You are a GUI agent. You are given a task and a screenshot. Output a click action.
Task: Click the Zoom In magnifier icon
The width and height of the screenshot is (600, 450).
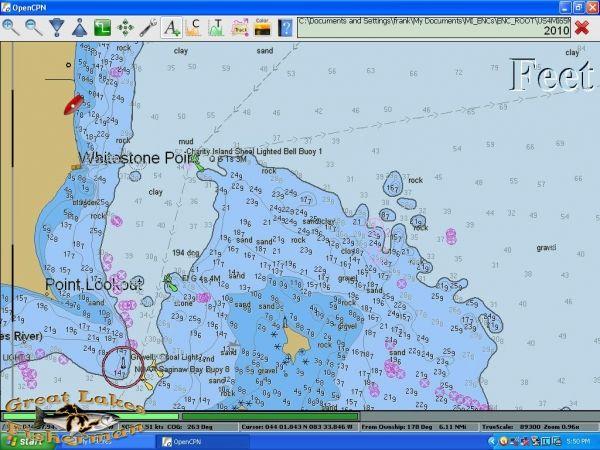[11, 28]
